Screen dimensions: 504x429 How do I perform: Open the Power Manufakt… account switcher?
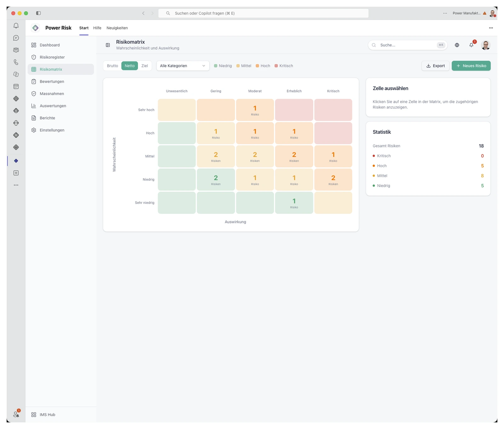pyautogui.click(x=469, y=13)
